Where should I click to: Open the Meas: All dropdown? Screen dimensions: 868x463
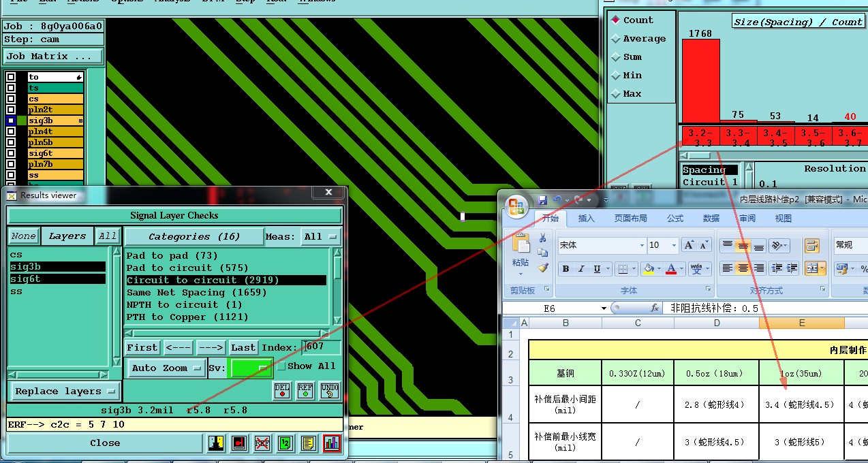[x=322, y=237]
